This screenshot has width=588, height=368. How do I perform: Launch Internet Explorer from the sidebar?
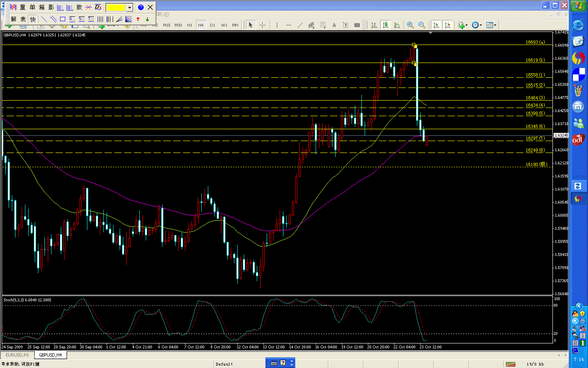tap(578, 25)
